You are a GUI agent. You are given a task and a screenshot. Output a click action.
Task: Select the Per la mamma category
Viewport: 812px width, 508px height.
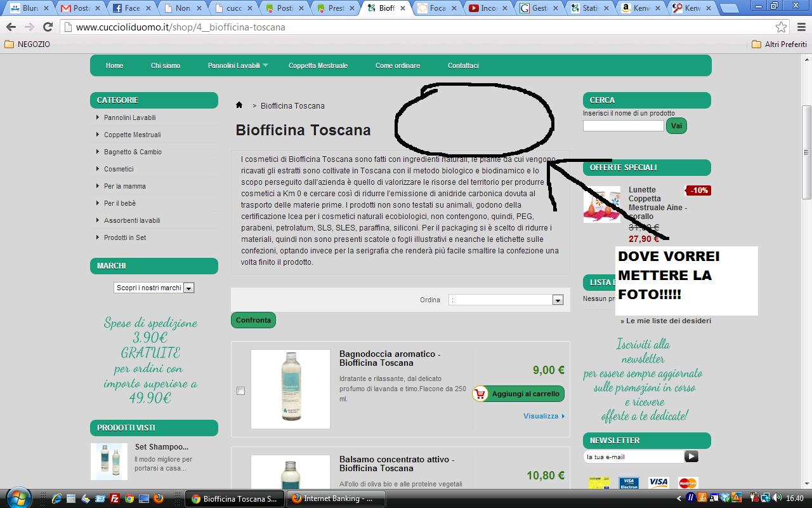point(125,186)
